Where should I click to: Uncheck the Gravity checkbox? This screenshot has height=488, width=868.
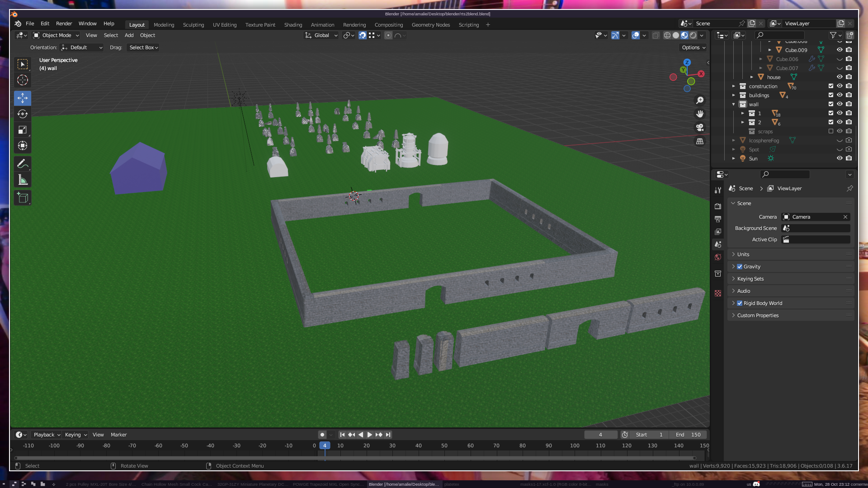coord(740,267)
